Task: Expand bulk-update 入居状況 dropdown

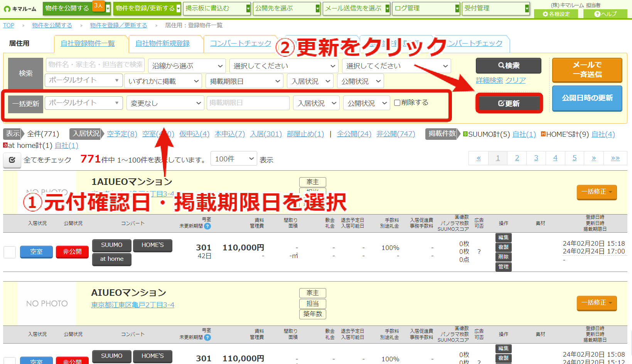Action: (x=316, y=103)
